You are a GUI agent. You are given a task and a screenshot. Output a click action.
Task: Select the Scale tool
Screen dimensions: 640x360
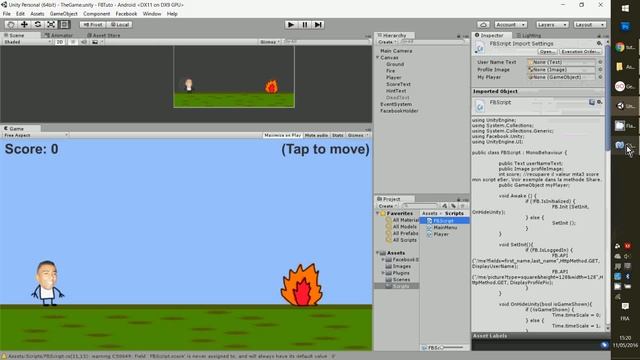click(x=51, y=24)
